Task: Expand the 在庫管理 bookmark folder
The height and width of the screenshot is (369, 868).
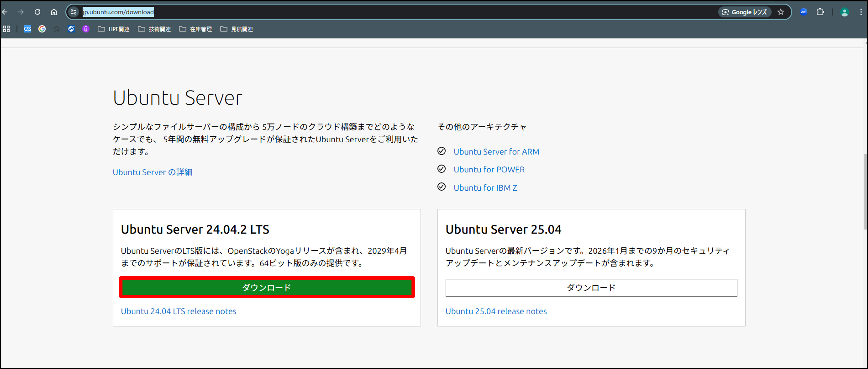Action: click(x=195, y=29)
